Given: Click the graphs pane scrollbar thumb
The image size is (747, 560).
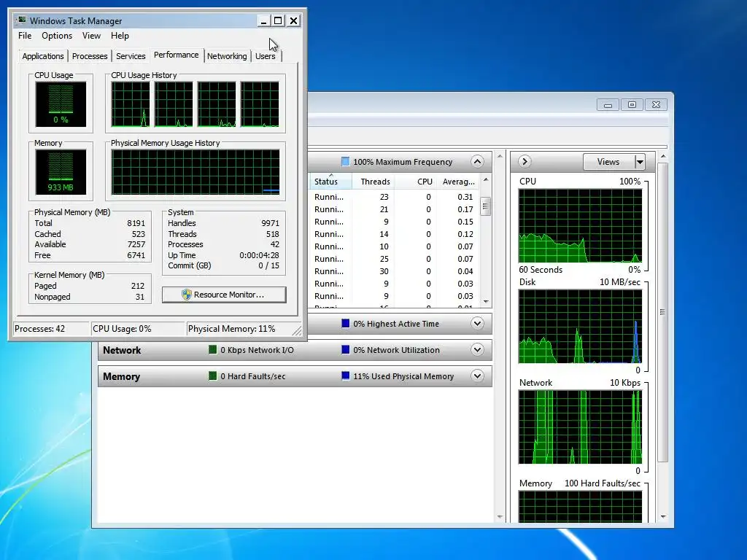Looking at the screenshot, I should pos(662,312).
